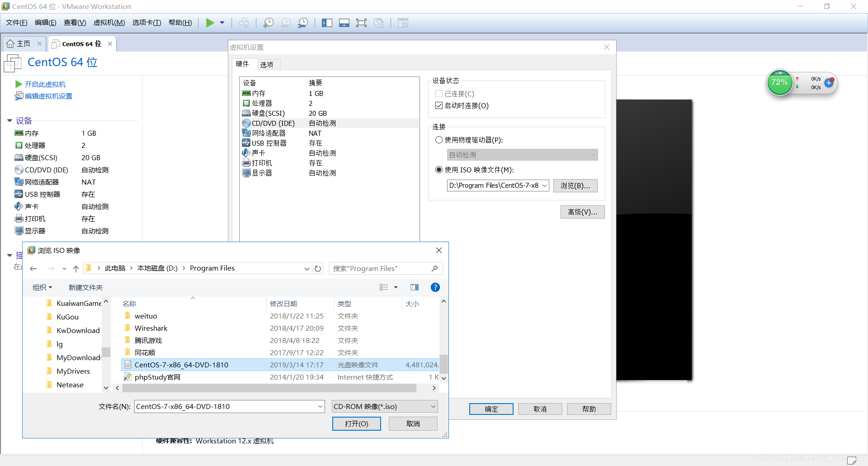Open the 文件(F) menu
Screen dimensions: 868x466
16,23
